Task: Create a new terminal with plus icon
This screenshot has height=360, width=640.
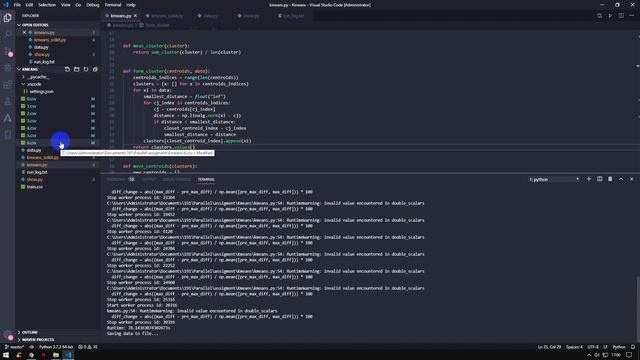Action: [589, 179]
